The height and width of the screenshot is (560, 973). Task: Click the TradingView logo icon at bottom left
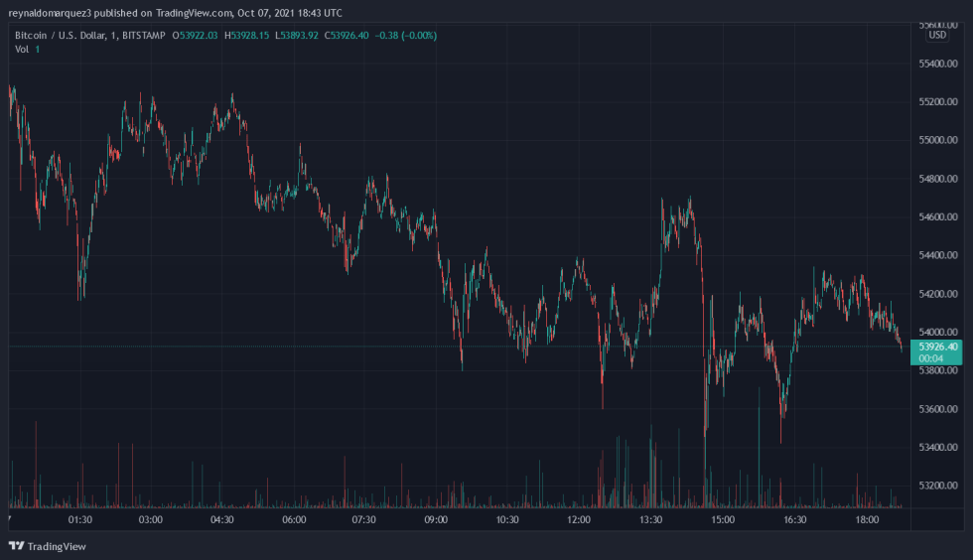16,546
